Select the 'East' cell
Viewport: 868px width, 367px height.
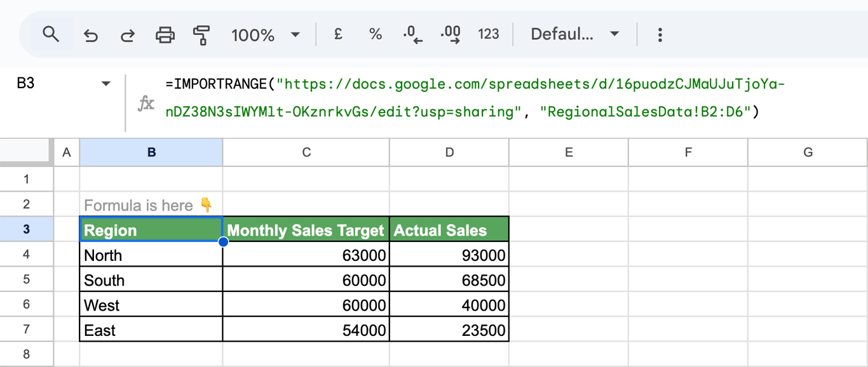pyautogui.click(x=151, y=330)
